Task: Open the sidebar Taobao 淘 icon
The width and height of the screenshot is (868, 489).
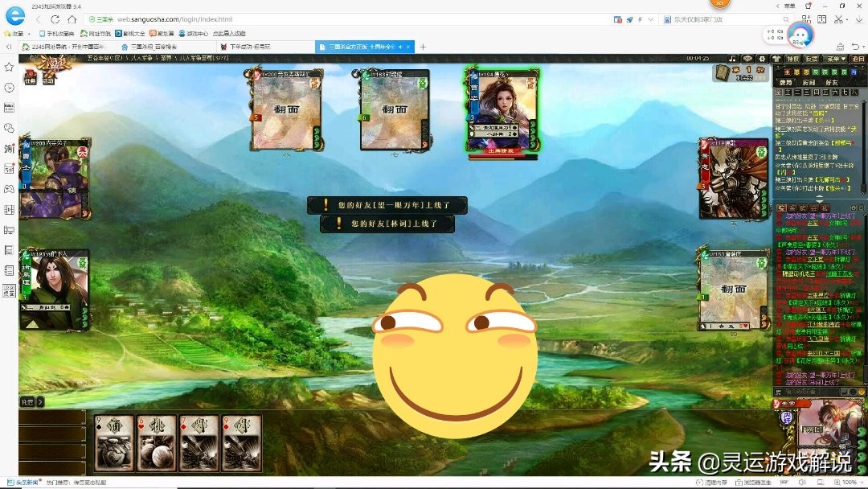Action: [9, 149]
